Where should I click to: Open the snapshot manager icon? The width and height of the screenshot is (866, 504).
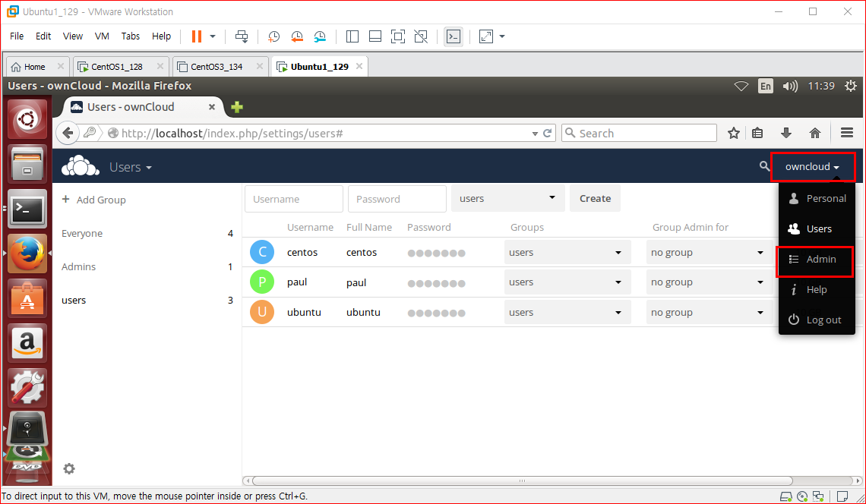coord(320,36)
